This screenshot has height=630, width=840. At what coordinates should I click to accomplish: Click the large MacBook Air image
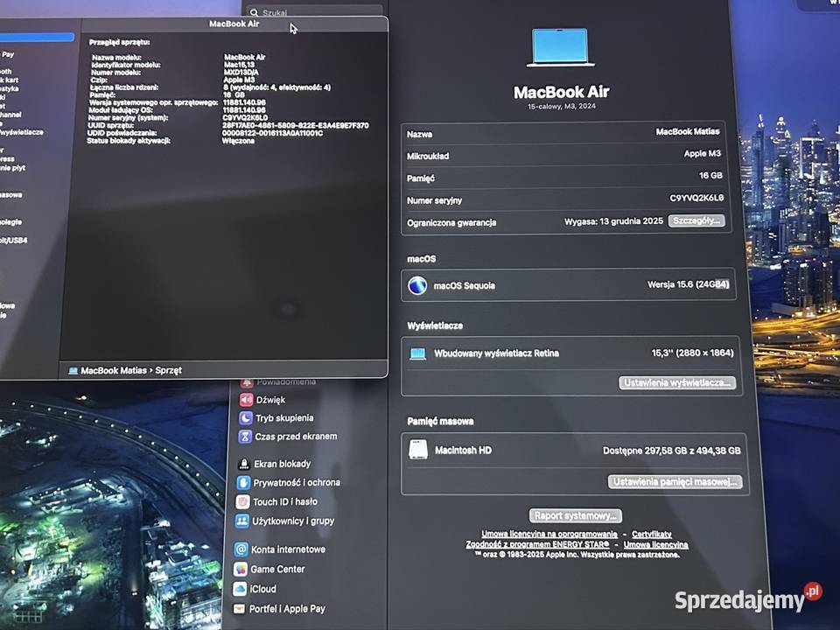(x=560, y=47)
